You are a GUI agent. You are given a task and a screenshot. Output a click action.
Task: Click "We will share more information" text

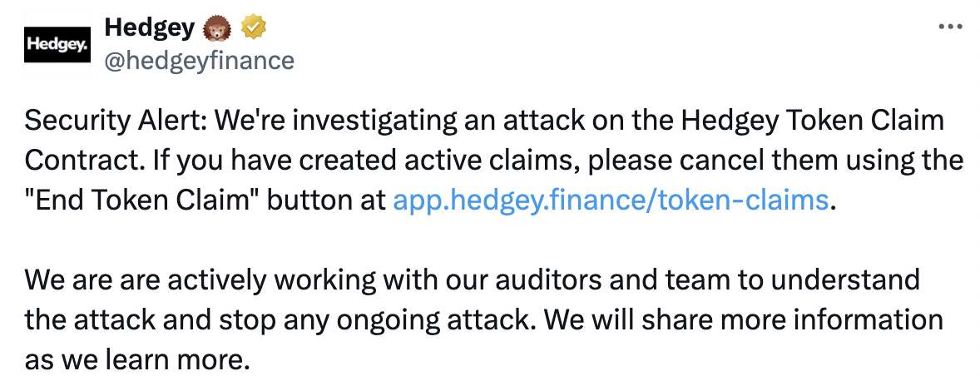click(743, 319)
